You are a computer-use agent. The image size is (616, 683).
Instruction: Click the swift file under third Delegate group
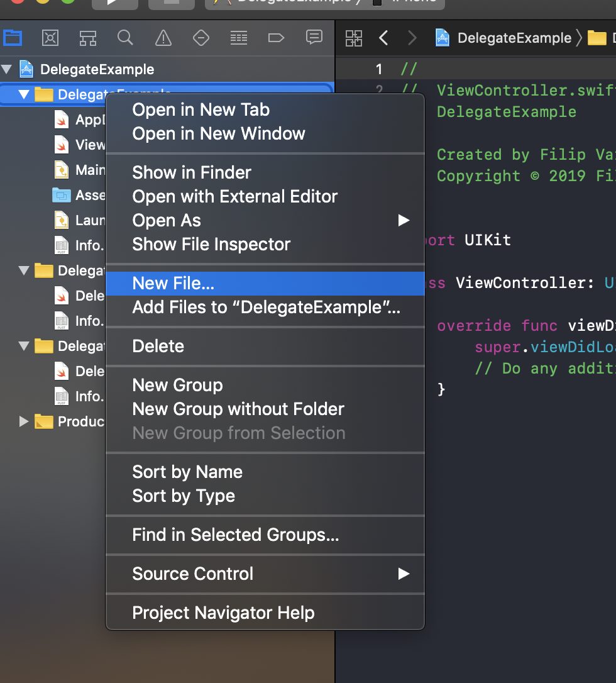pyautogui.click(x=53, y=371)
